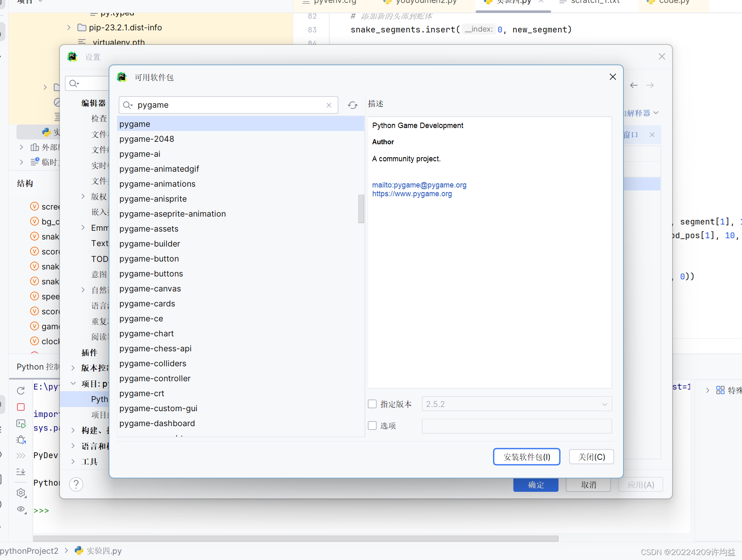742x560 pixels.
Task: Enable the 指定版本 checkbox
Action: point(372,404)
